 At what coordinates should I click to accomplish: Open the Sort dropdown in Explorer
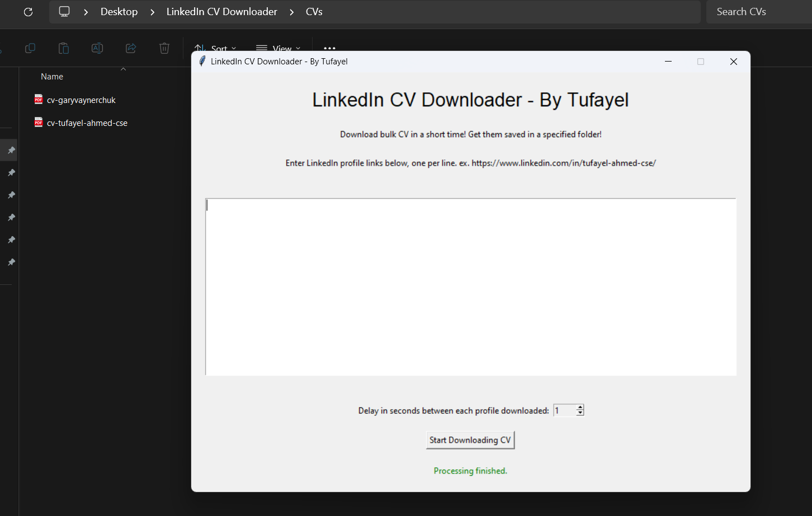pos(215,48)
